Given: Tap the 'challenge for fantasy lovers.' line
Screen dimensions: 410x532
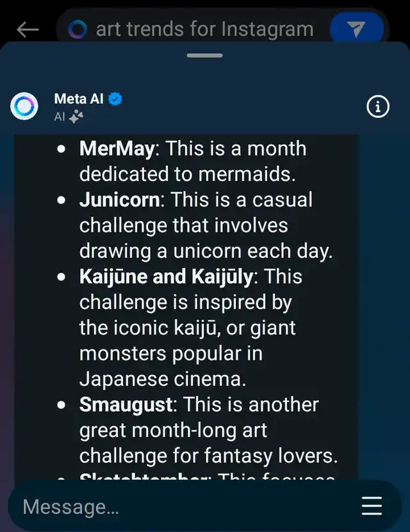Looking at the screenshot, I should (209, 456).
